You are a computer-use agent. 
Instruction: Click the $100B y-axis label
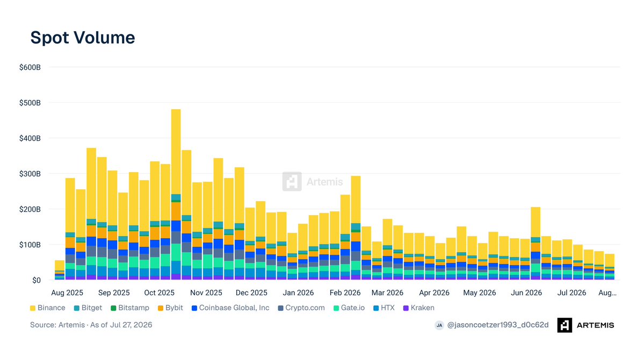coord(30,245)
